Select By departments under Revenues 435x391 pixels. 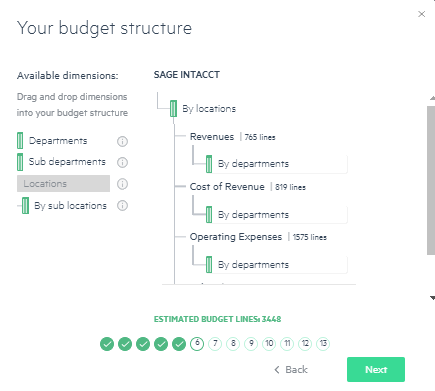[277, 164]
